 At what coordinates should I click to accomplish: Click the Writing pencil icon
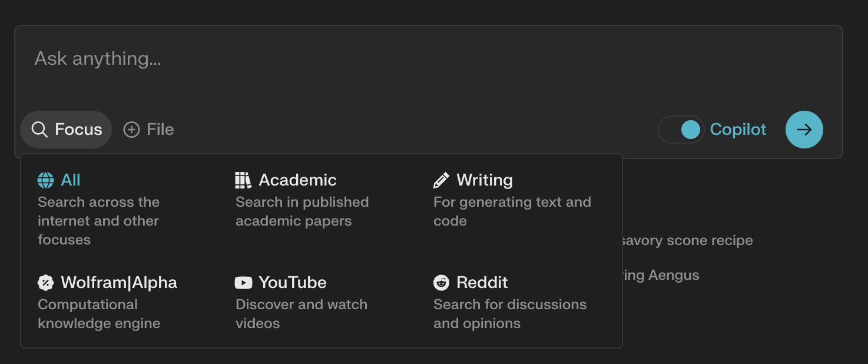tap(441, 180)
